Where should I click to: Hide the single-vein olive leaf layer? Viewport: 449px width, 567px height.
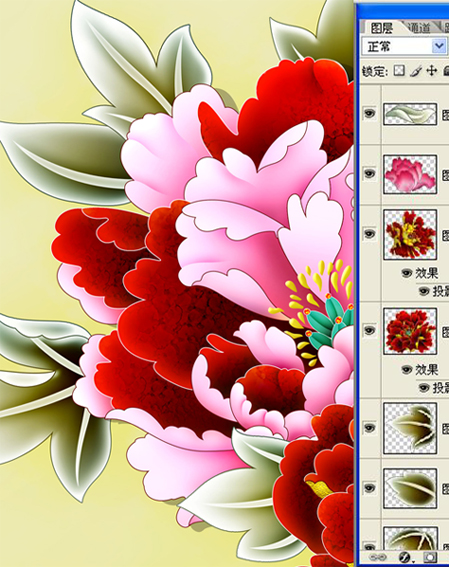click(369, 488)
